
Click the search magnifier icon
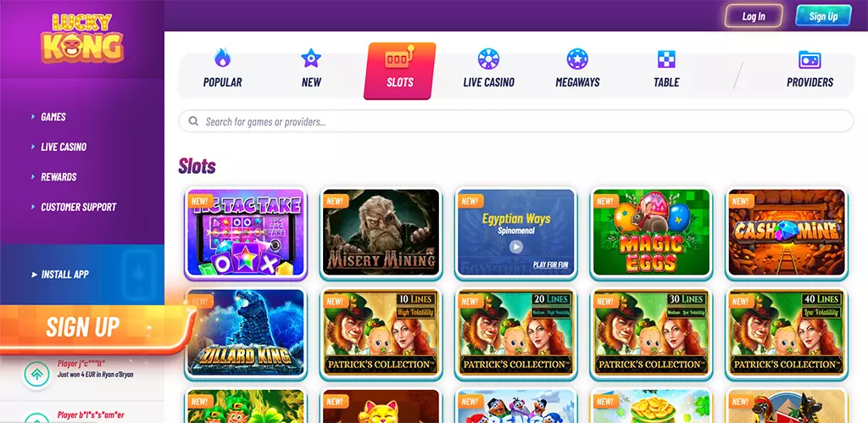tap(193, 120)
